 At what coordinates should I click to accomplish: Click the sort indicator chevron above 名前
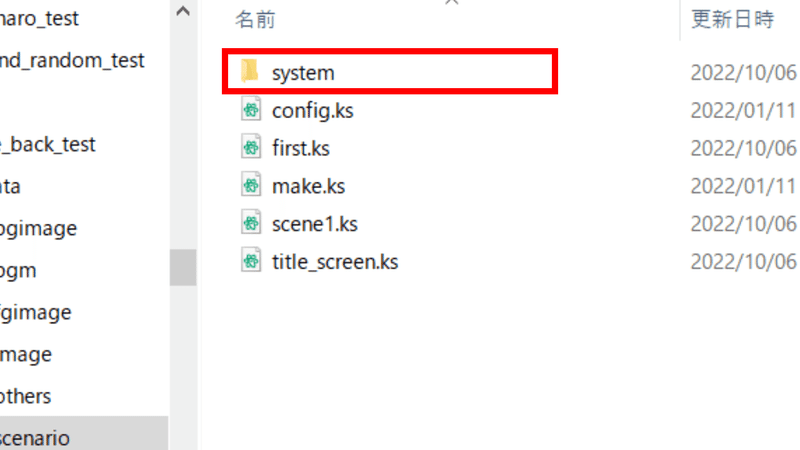pyautogui.click(x=452, y=3)
